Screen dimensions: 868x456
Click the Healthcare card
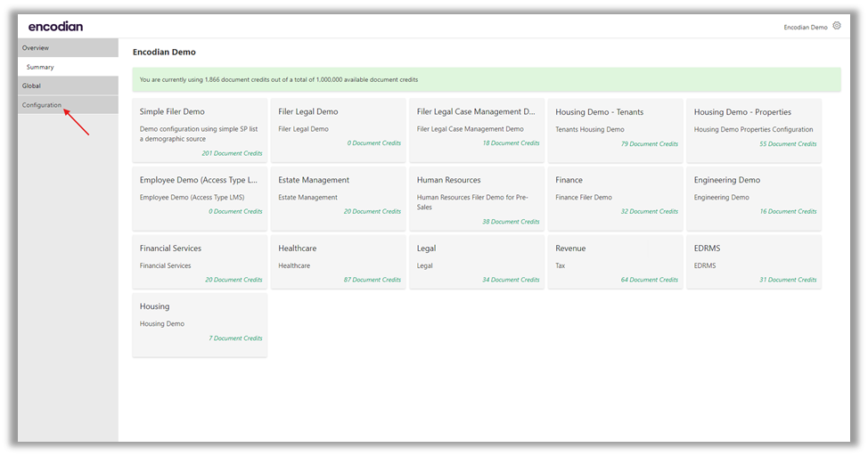338,262
